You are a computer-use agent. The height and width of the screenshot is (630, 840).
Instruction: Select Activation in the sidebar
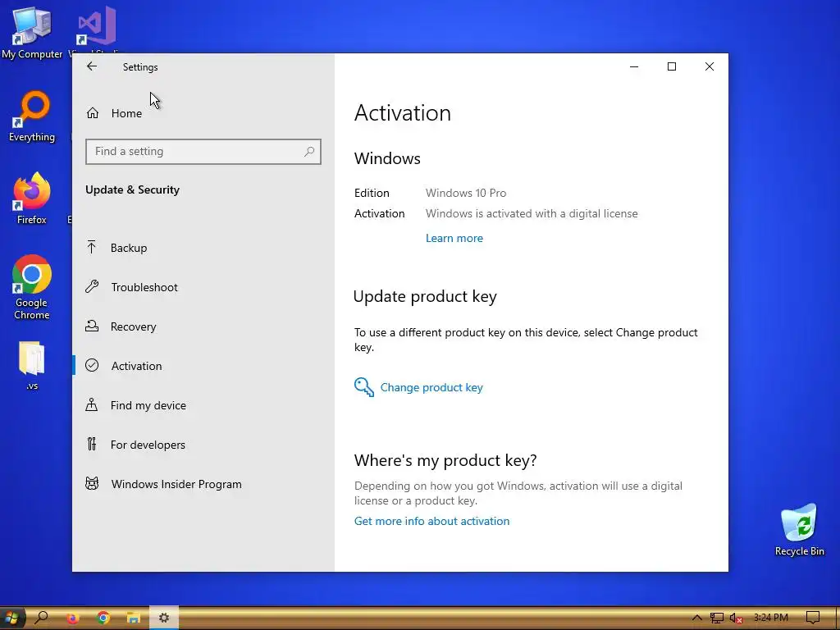click(137, 366)
